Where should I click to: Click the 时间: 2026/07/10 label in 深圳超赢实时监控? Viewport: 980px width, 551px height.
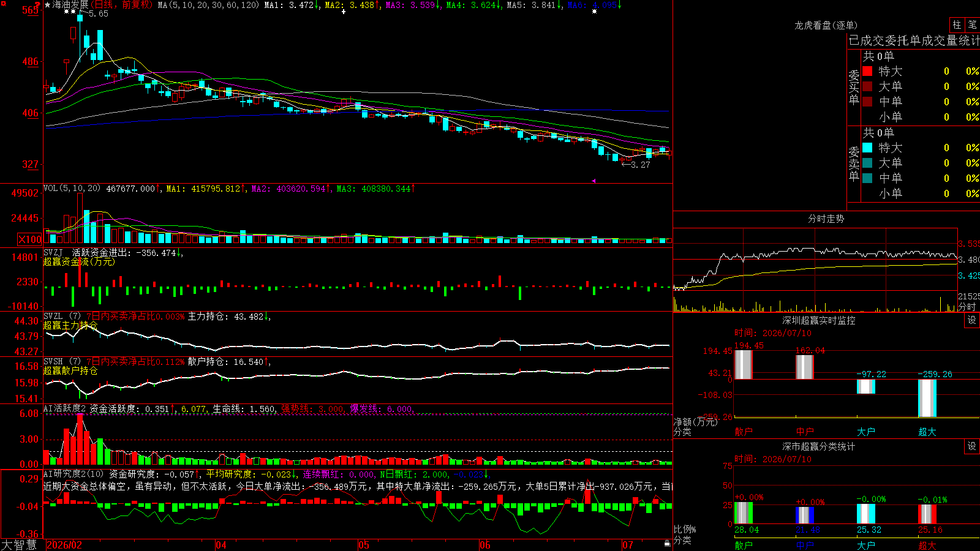coord(773,333)
